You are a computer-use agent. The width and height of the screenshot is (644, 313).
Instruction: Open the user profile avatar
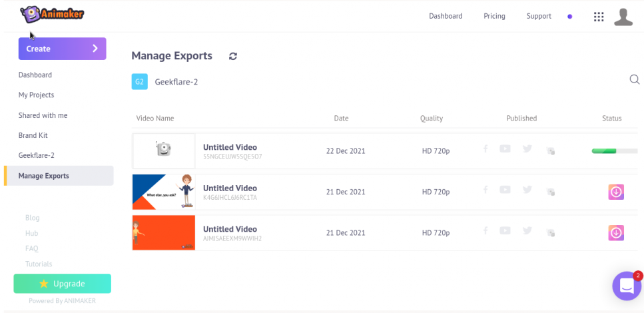pyautogui.click(x=623, y=17)
